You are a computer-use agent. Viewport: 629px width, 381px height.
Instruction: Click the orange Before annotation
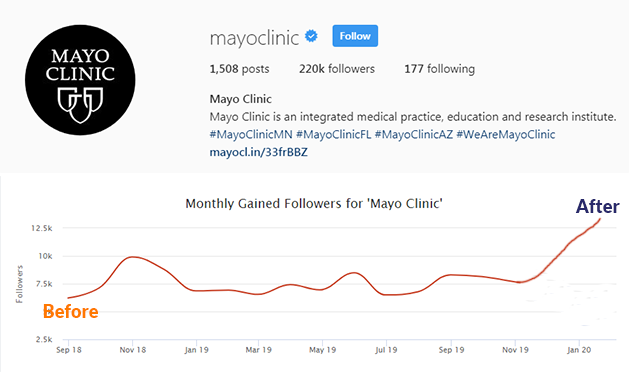[x=71, y=312]
